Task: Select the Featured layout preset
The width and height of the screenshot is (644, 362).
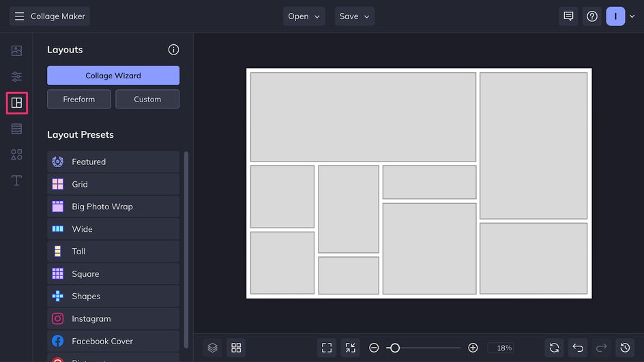Action: 113,162
